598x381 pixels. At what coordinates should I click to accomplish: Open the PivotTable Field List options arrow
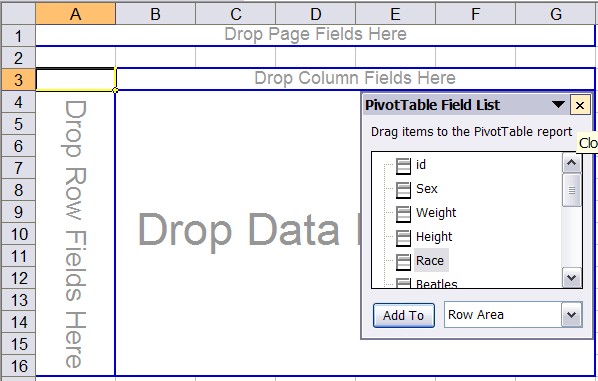[x=558, y=104]
